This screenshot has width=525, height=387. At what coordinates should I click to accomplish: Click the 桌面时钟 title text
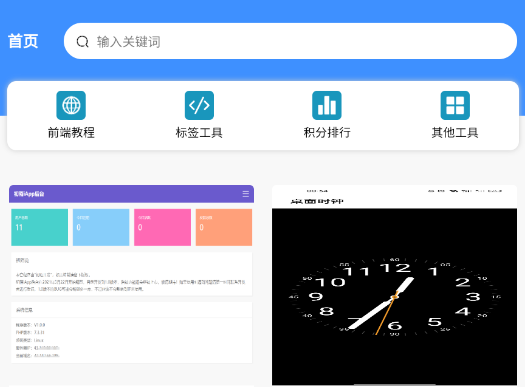317,201
